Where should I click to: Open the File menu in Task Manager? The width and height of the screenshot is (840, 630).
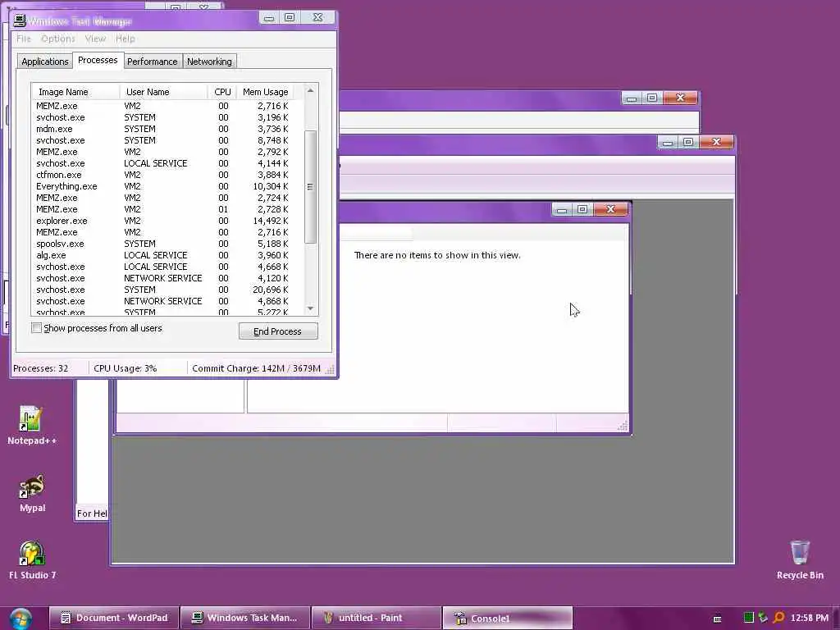click(x=24, y=39)
